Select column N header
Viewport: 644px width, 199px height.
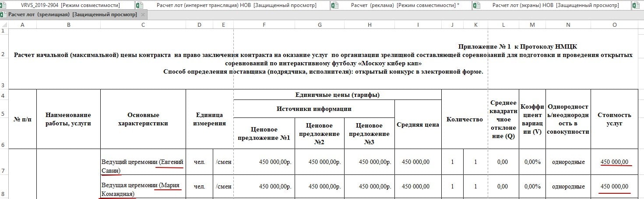[x=568, y=25]
